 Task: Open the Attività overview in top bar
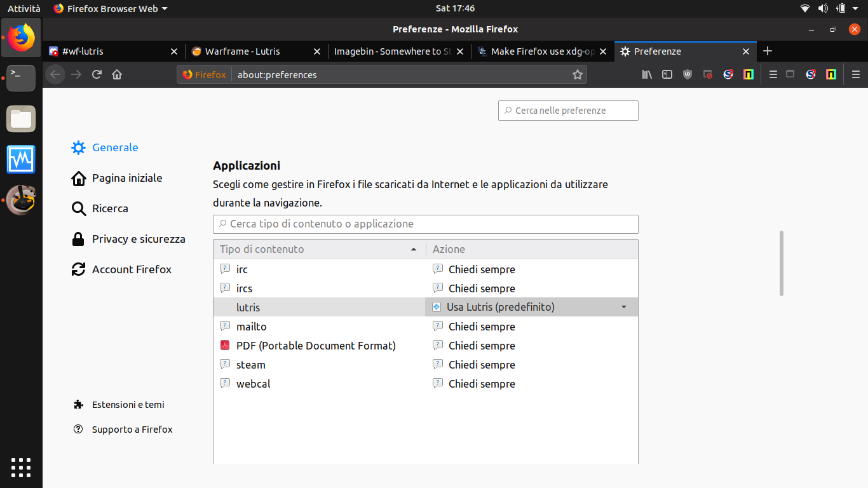click(x=24, y=8)
